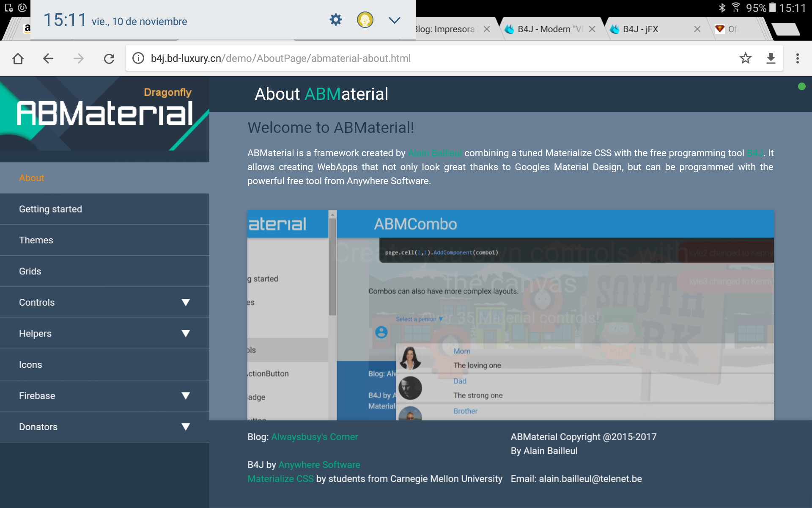Click the site info icon in address bar
This screenshot has width=812, height=508.
(x=138, y=58)
